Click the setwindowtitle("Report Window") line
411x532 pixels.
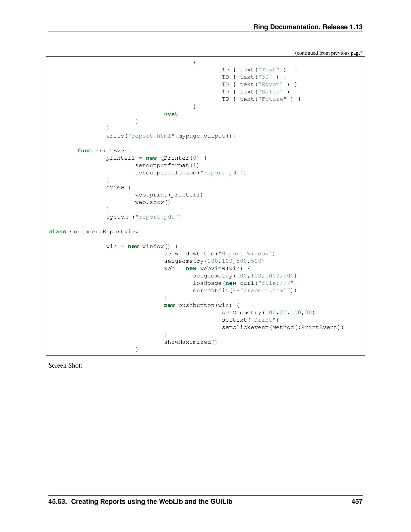coord(219,254)
